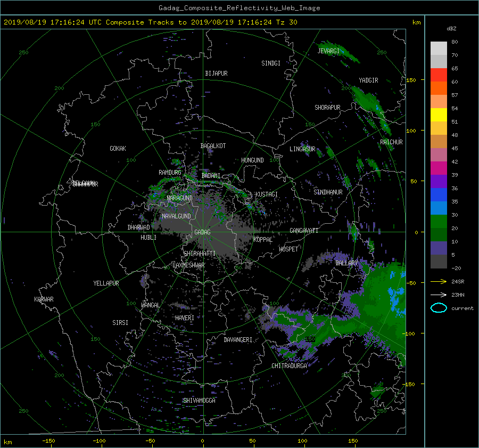Select the purple 39 dBZ color swatch
The height and width of the screenshot is (448, 479).
pos(439,181)
